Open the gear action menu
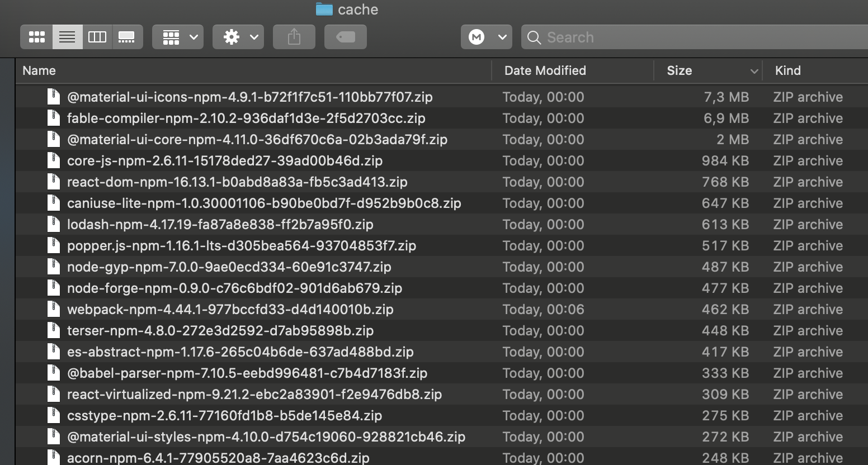 pyautogui.click(x=238, y=37)
